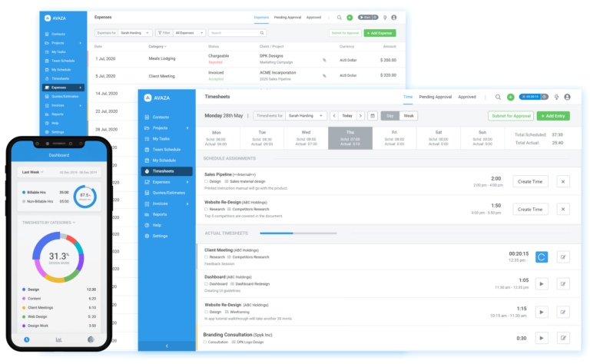Click the 87.5% billable hours ring on phone

pos(85,197)
